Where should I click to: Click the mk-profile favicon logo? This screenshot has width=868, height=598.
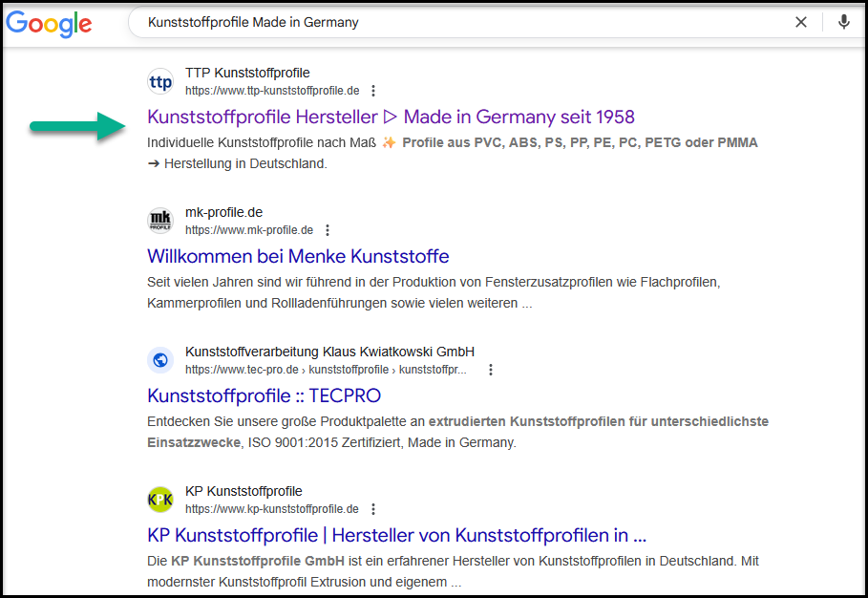pos(160,222)
